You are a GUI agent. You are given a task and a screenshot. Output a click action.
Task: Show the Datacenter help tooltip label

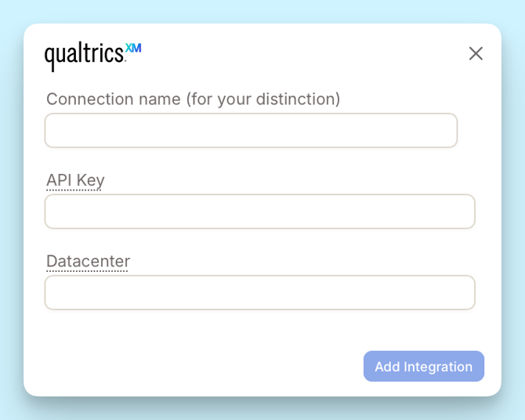[x=88, y=261]
